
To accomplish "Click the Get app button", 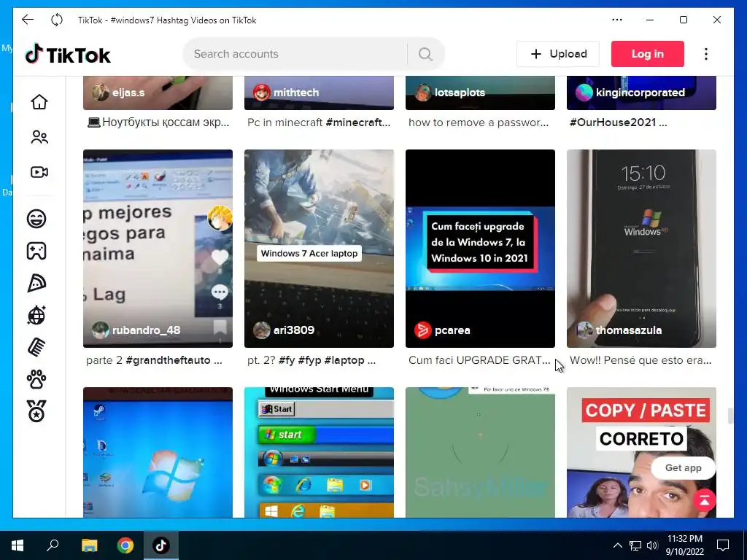I will tap(683, 467).
